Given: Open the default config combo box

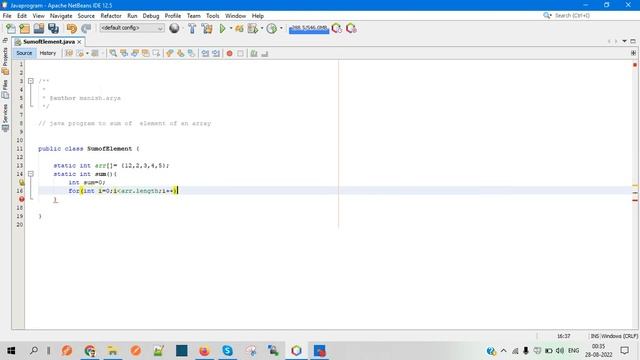Looking at the screenshot, I should click(x=132, y=28).
